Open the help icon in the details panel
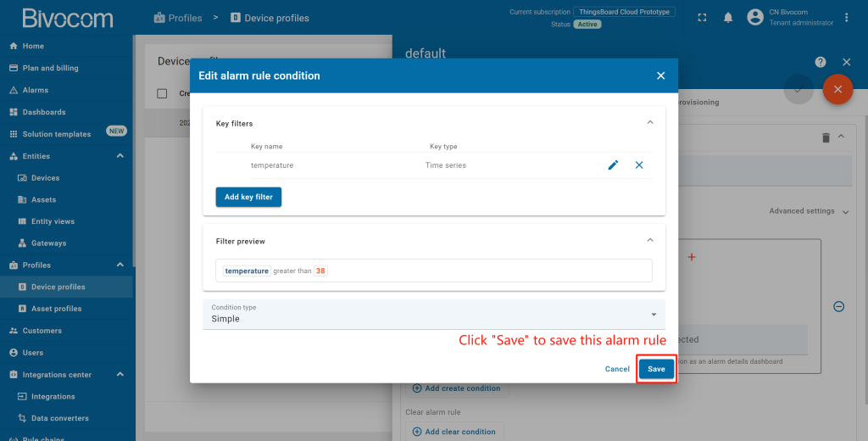Image resolution: width=868 pixels, height=441 pixels. 821,62
